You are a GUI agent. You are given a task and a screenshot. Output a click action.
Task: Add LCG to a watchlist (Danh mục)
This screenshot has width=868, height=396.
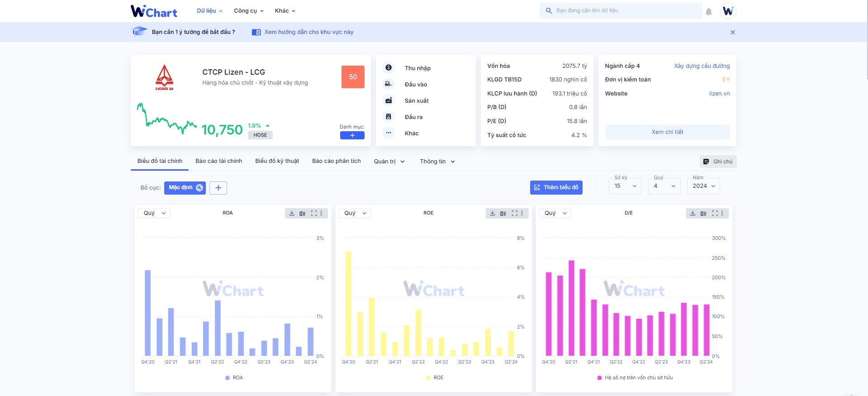click(352, 135)
